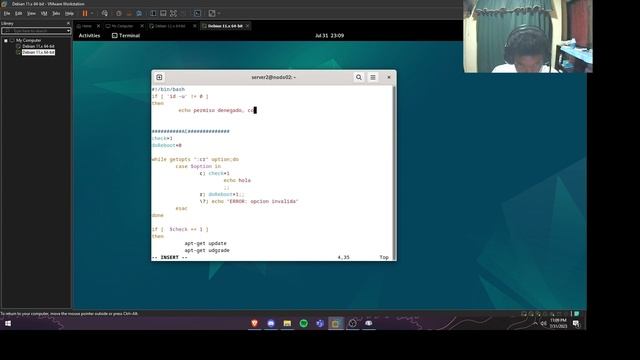Open the Windows clock and calendar
Viewport: 640px width, 360px height.
click(558, 323)
